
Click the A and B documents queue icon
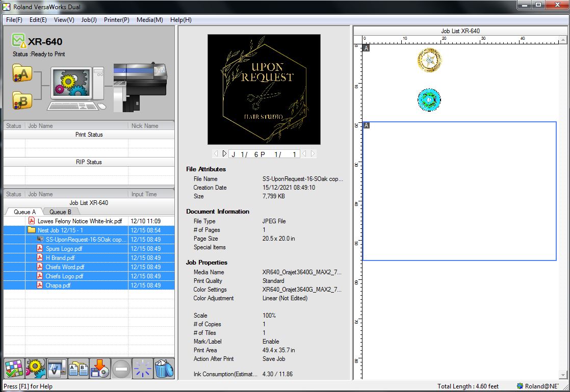(79, 368)
